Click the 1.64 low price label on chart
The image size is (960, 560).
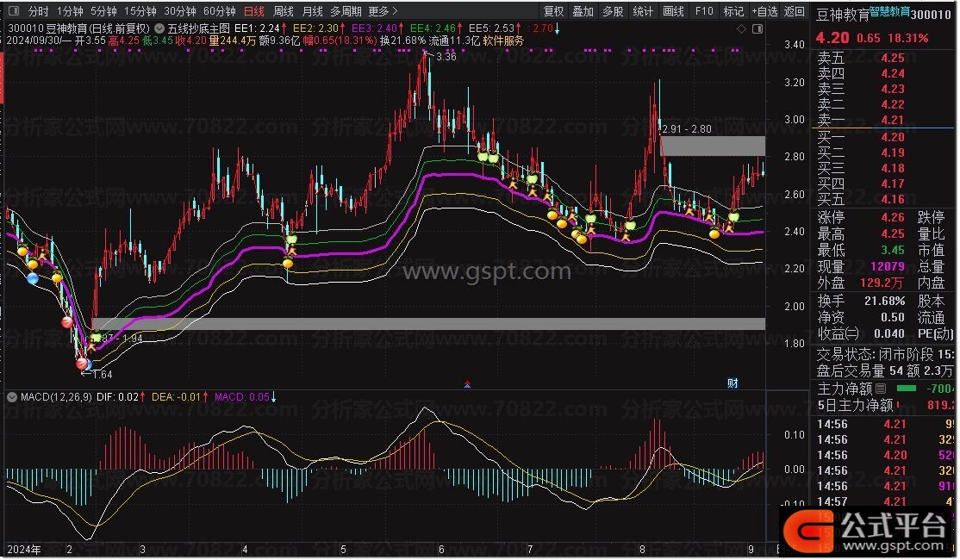(102, 374)
